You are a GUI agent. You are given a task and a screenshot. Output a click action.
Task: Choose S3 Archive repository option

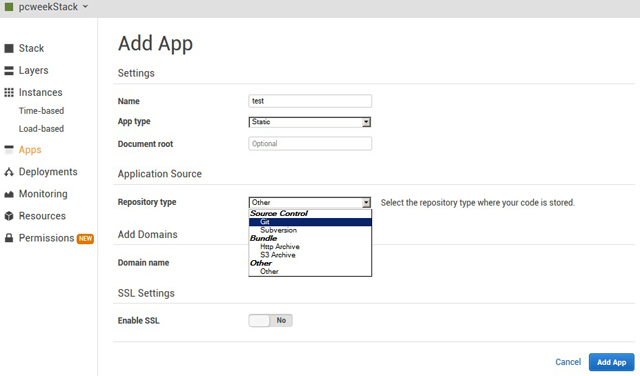click(310, 255)
